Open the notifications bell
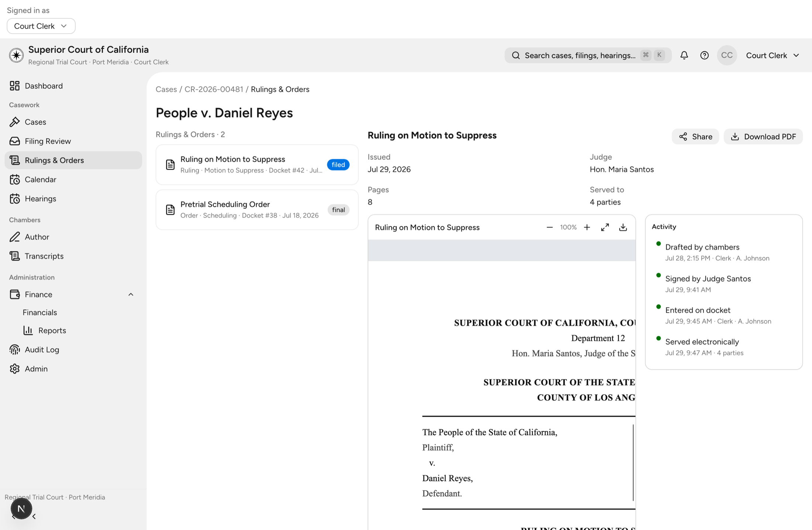Image resolution: width=812 pixels, height=530 pixels. point(684,55)
